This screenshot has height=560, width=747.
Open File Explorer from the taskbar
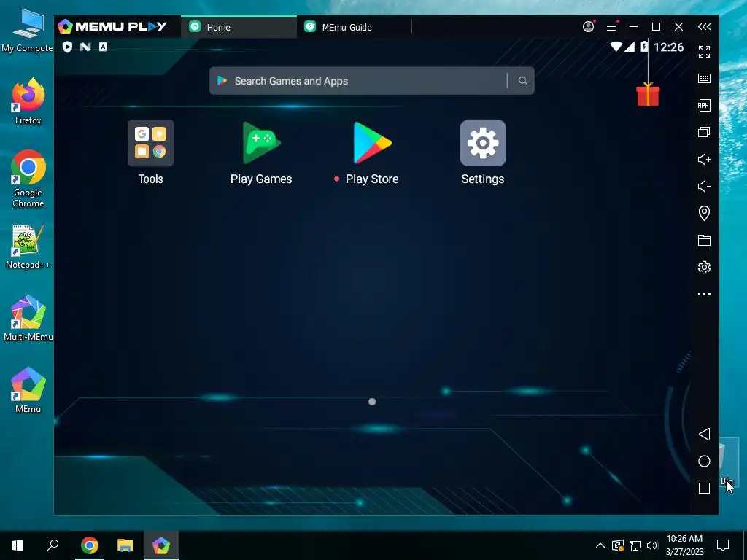[x=125, y=545]
